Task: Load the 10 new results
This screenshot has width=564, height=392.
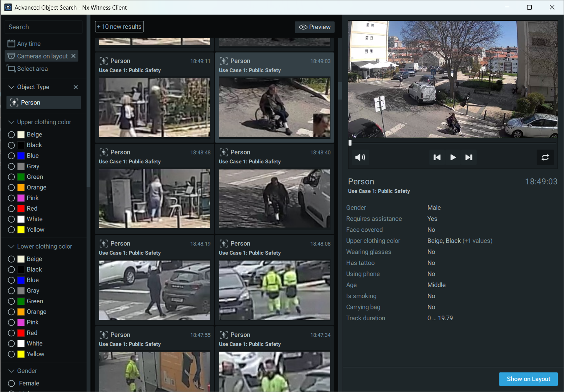Action: (x=119, y=27)
